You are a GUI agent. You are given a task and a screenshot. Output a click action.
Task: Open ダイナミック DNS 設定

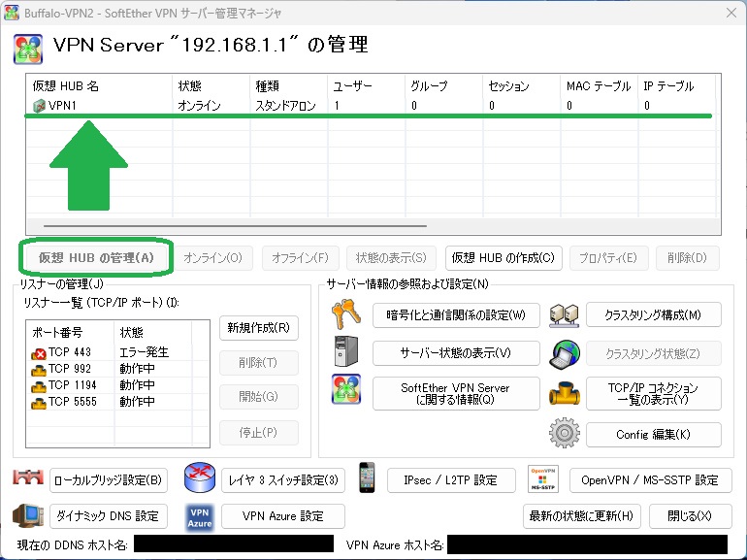(109, 516)
